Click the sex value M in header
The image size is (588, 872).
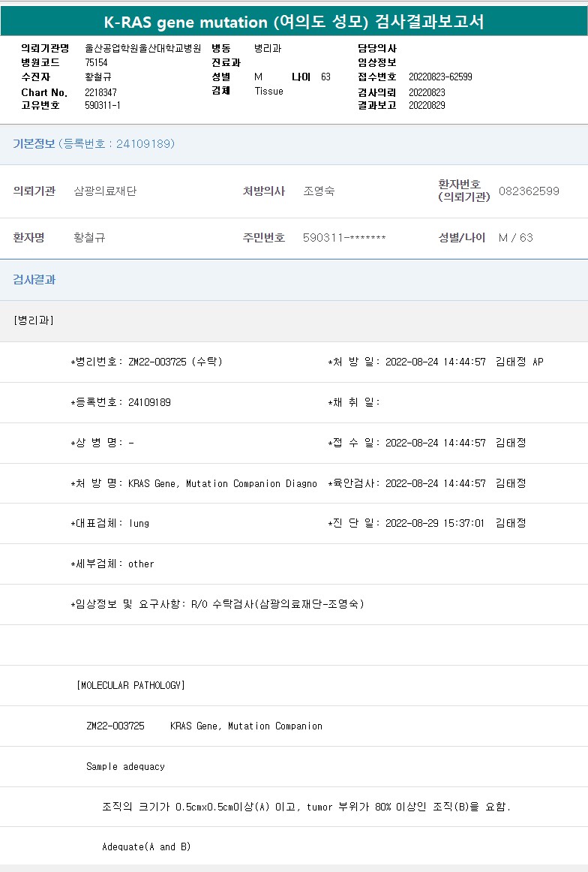click(259, 77)
